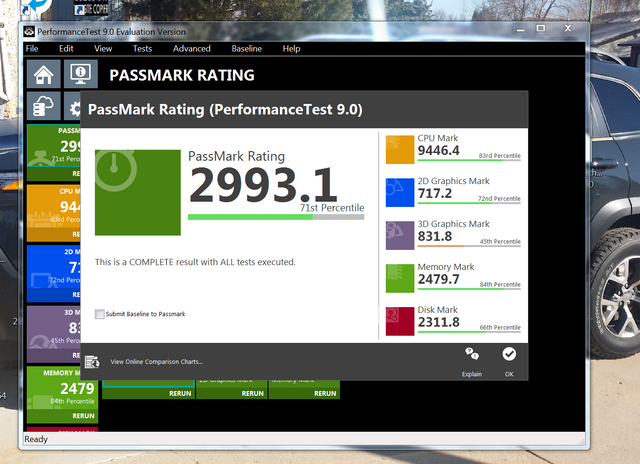Screen dimensions: 640x464
Task: Open the Help menu
Action: [x=291, y=49]
